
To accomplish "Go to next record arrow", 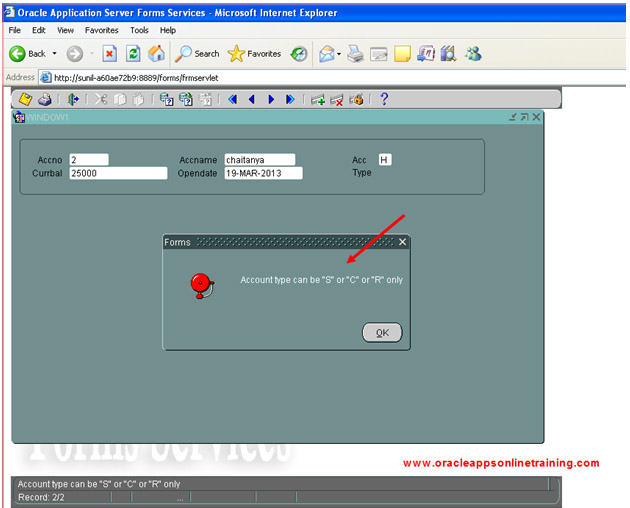I will click(x=271, y=99).
